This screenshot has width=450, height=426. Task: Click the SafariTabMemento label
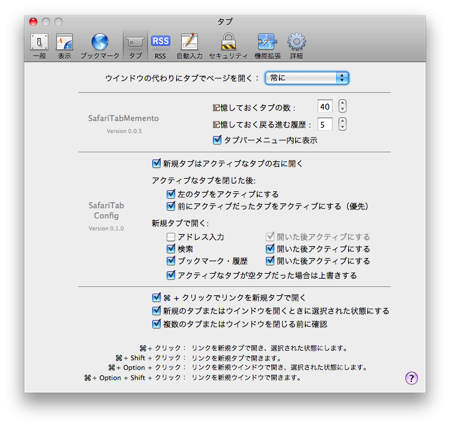[x=123, y=118]
